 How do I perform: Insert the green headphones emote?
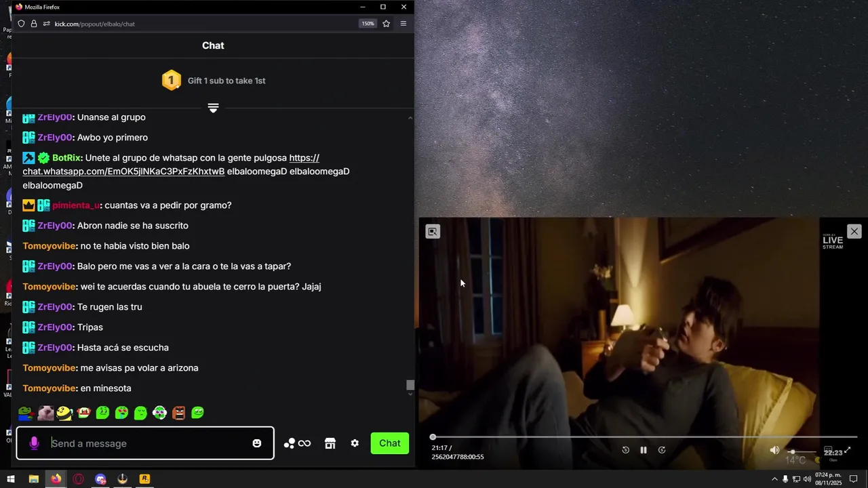tap(159, 412)
